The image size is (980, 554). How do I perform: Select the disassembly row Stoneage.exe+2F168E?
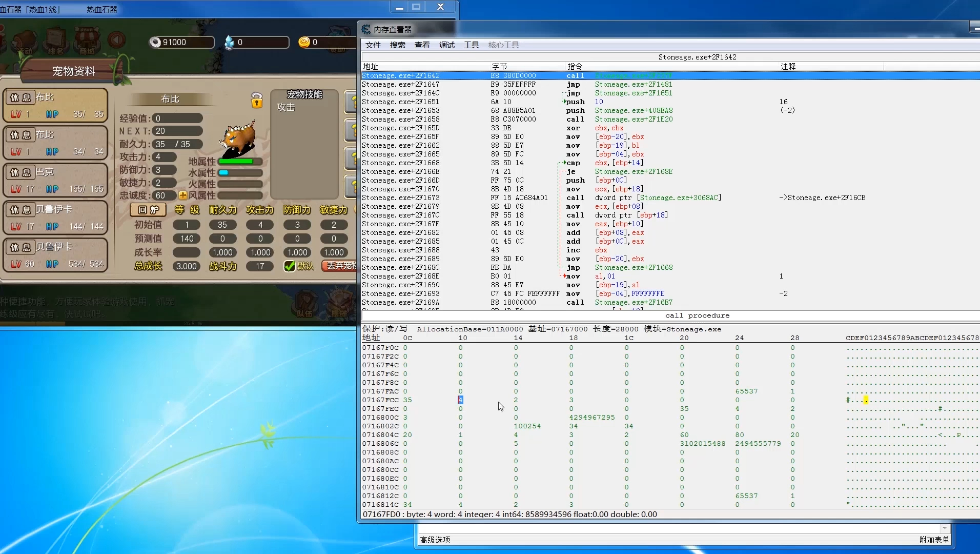(670, 276)
